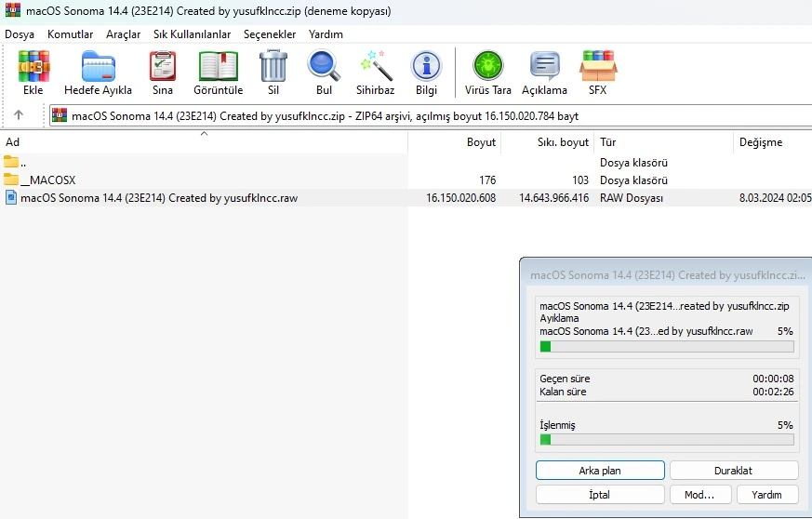Open the Seçenekler menu

pos(270,34)
